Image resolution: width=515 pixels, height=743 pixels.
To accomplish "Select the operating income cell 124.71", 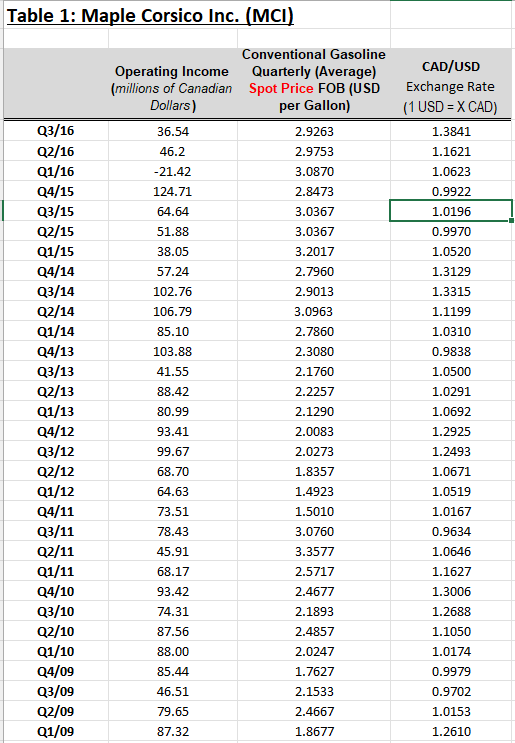I will (172, 191).
